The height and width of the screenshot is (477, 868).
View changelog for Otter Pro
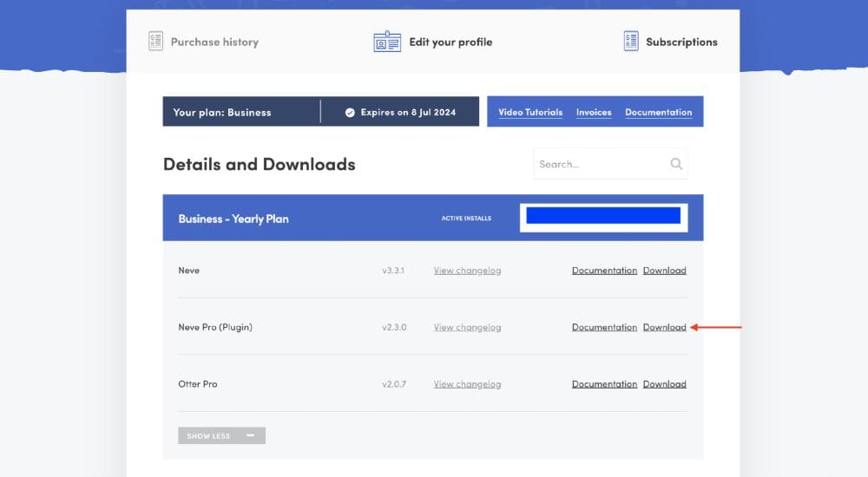click(467, 384)
